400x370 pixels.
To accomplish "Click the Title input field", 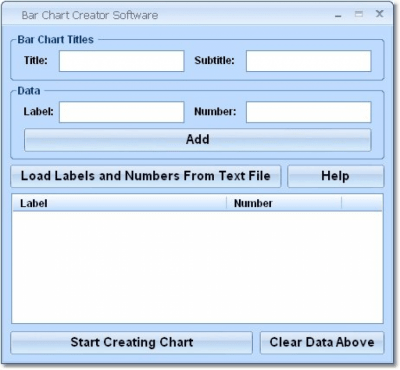I will 122,61.
